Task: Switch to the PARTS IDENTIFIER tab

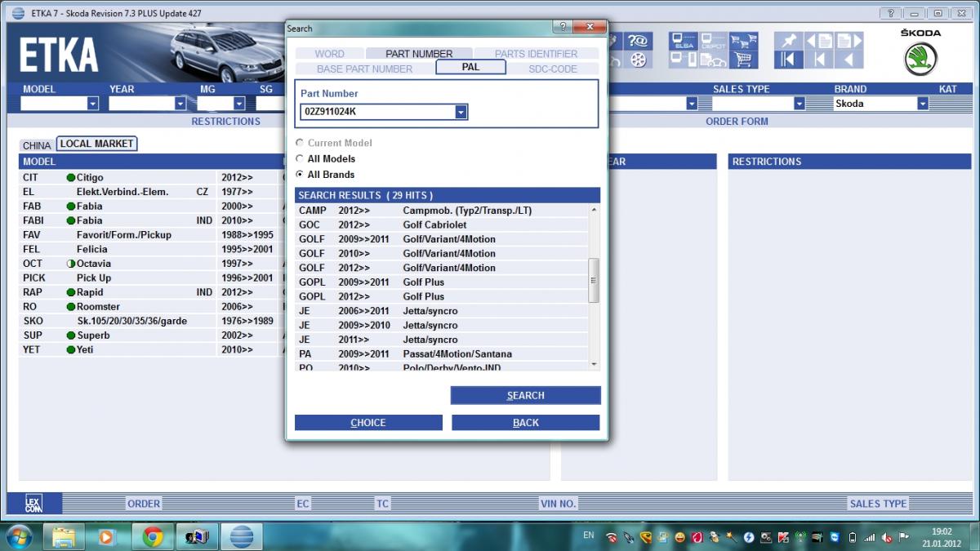Action: click(536, 54)
